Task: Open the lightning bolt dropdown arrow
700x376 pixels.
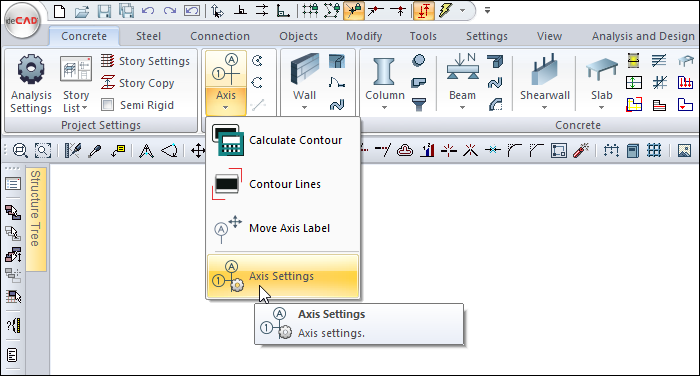Action: pyautogui.click(x=462, y=11)
